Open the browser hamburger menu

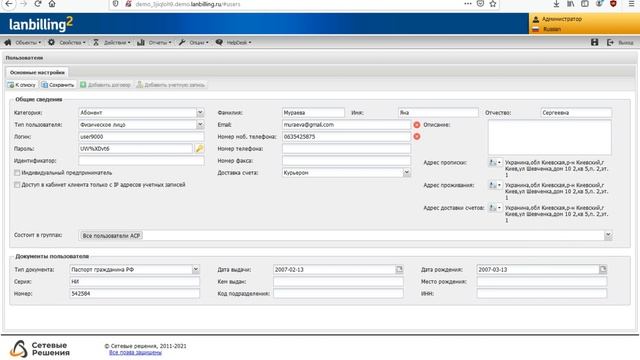coord(631,4)
